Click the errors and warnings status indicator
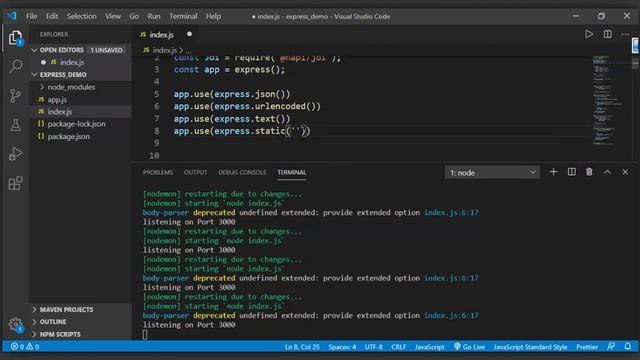This screenshot has width=640, height=360. [x=25, y=347]
